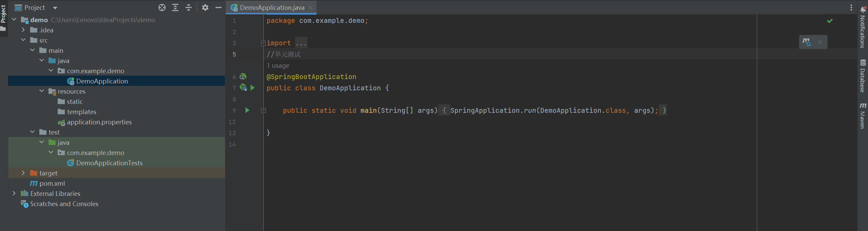Collapse the resources folder
Viewport: 868px width, 231px height.
tap(42, 91)
